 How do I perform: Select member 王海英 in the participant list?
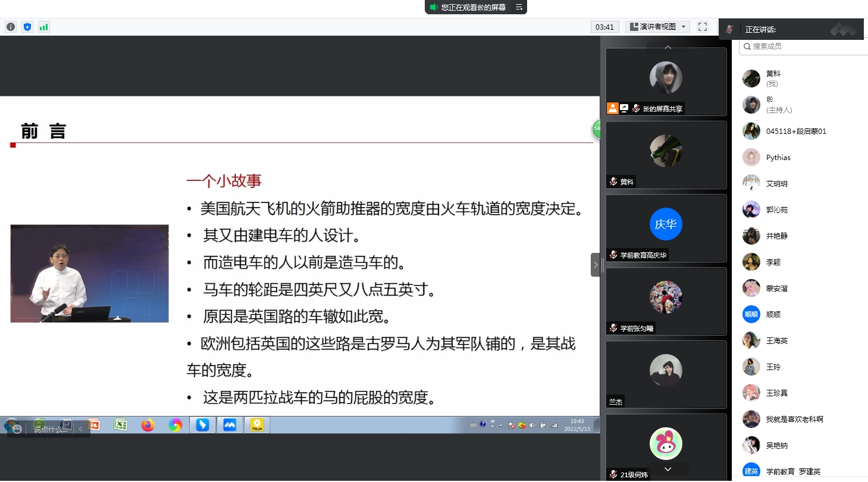(776, 341)
